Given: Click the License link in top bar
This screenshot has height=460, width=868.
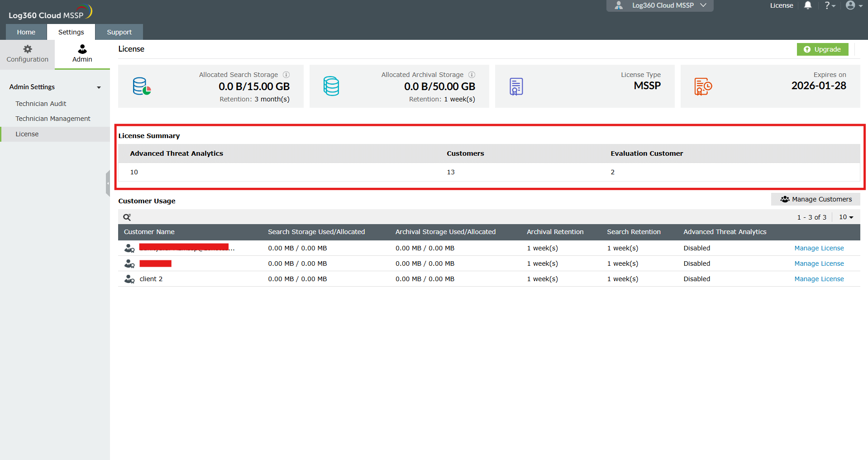Looking at the screenshot, I should click(x=782, y=5).
